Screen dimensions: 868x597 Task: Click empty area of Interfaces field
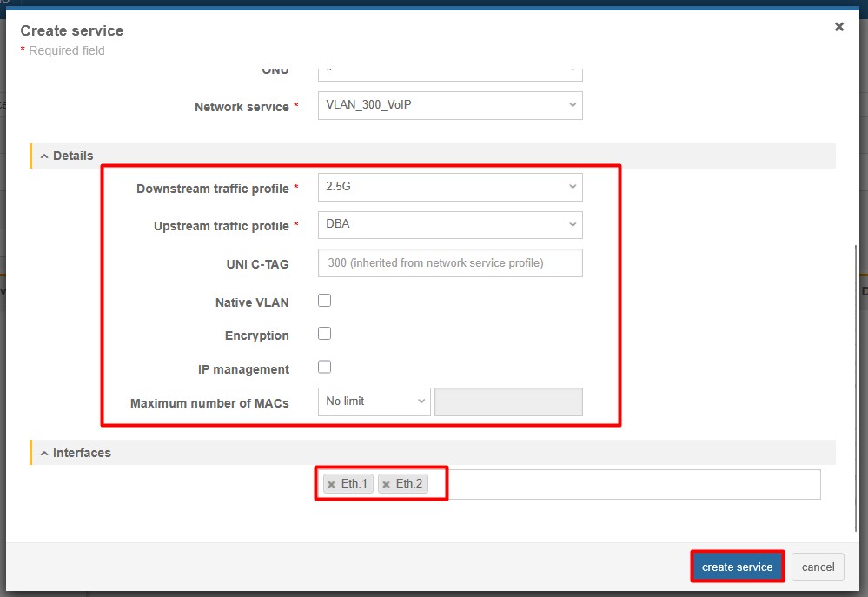click(626, 484)
